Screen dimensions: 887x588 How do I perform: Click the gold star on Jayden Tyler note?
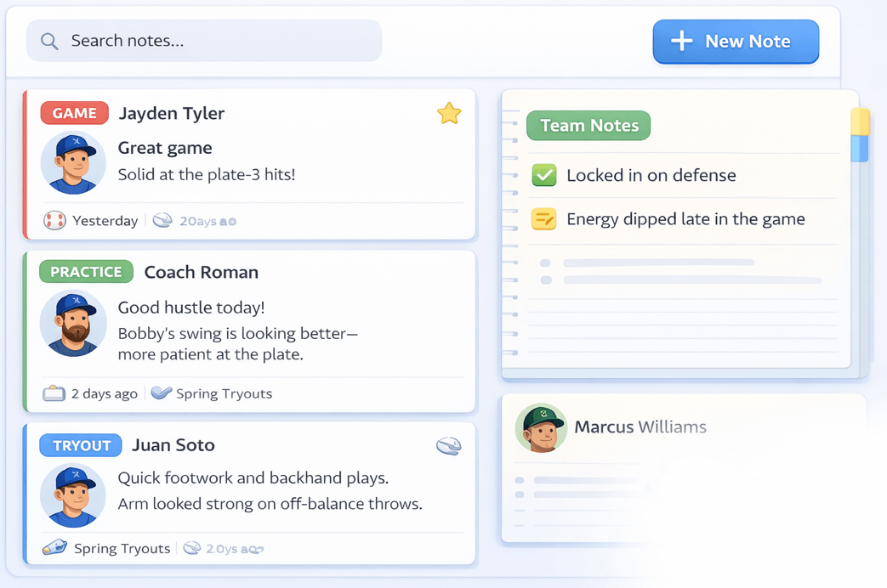[449, 113]
